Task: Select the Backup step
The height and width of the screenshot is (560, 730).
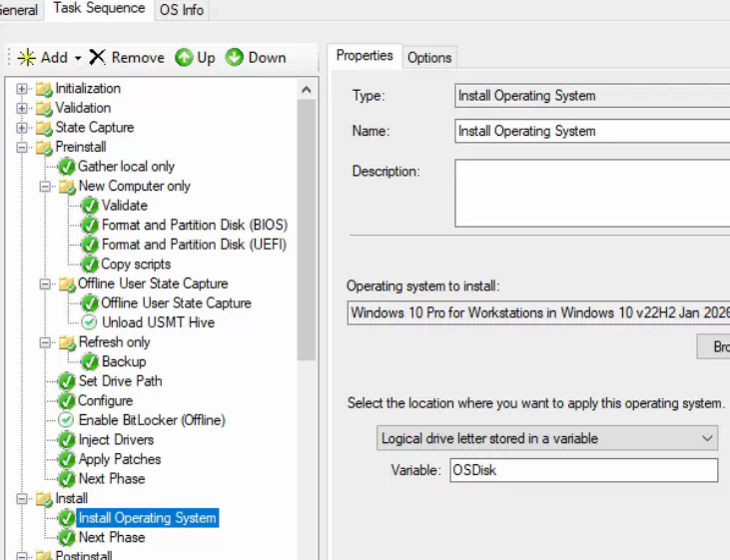Action: 124,361
